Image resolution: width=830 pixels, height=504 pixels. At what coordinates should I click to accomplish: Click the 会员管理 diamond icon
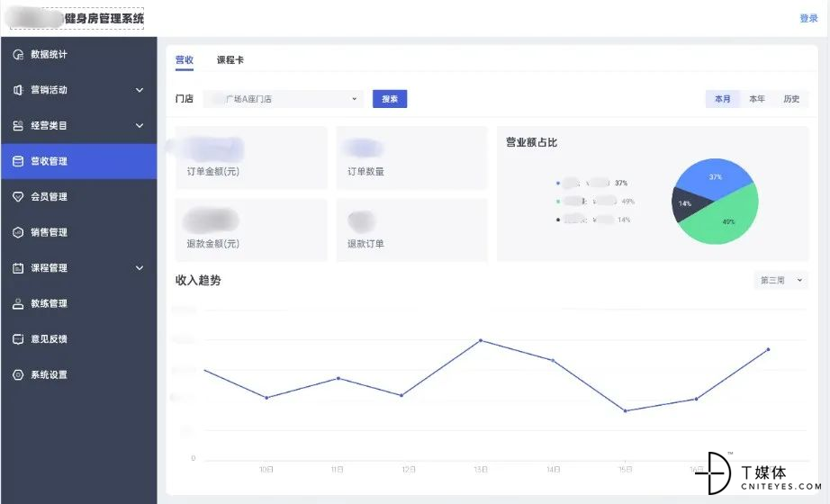[x=18, y=196]
